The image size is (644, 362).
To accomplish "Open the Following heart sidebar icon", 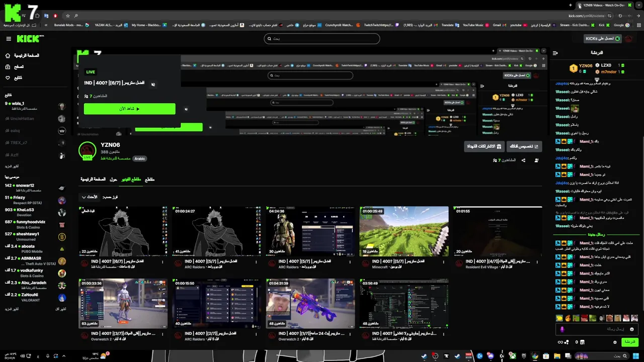I will point(8,78).
